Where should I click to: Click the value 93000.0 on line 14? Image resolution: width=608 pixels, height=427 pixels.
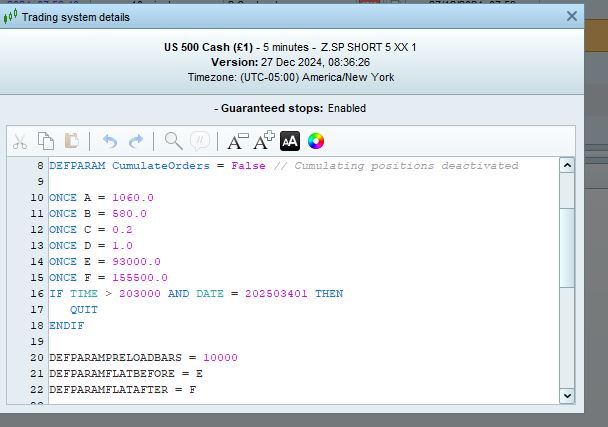click(x=136, y=262)
